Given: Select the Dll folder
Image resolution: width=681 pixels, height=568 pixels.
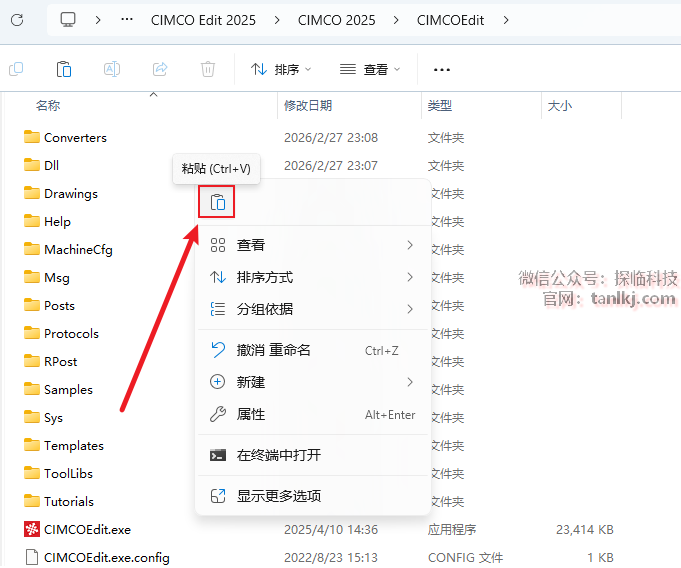Looking at the screenshot, I should 41,165.
